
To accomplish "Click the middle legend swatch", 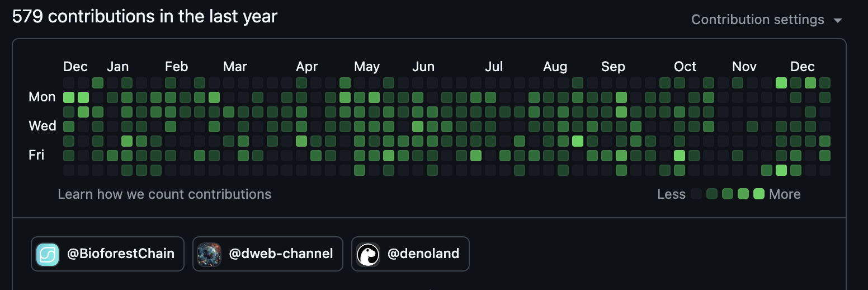I will click(728, 194).
